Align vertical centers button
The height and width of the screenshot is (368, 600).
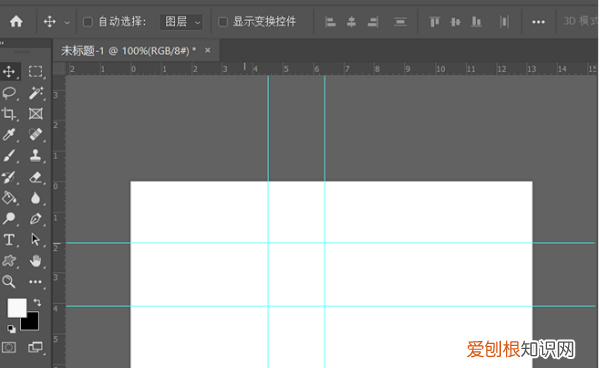(455, 22)
